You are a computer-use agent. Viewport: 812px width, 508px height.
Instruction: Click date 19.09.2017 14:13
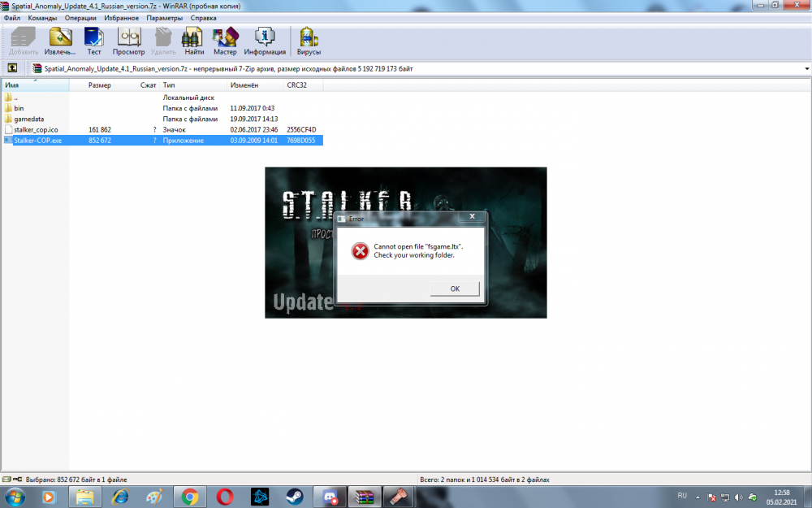point(253,119)
